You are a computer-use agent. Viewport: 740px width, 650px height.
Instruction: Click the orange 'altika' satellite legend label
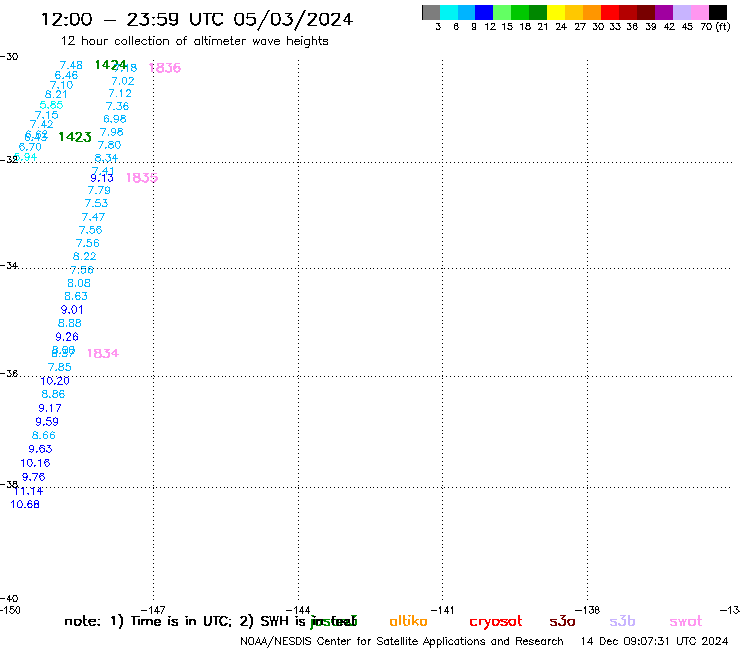pos(408,621)
